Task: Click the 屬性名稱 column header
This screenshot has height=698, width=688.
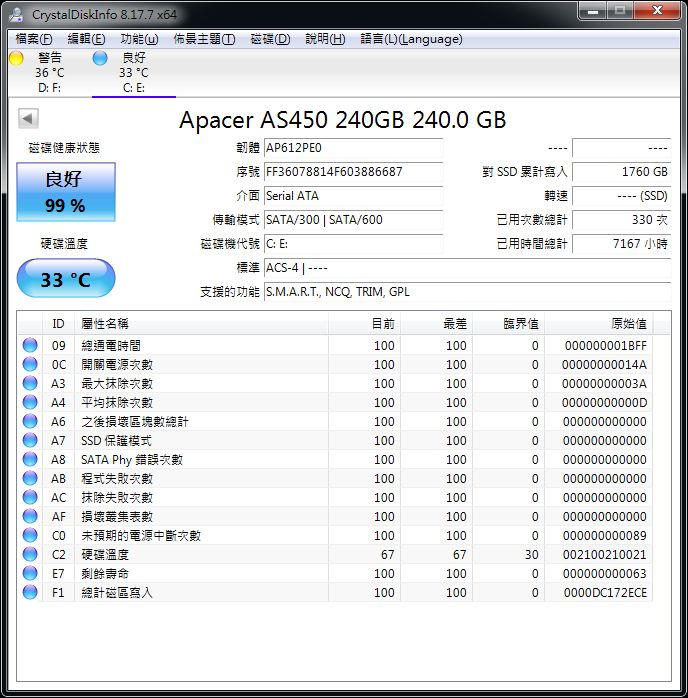Action: (x=104, y=324)
